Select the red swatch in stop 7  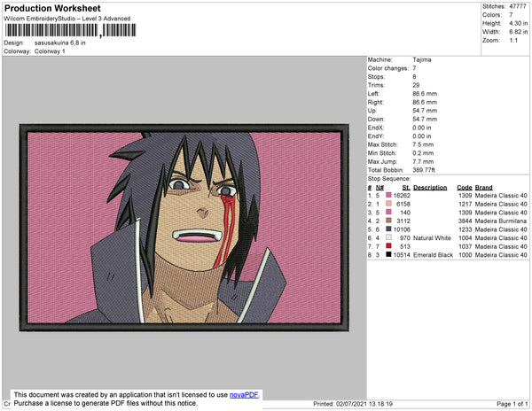pos(388,246)
